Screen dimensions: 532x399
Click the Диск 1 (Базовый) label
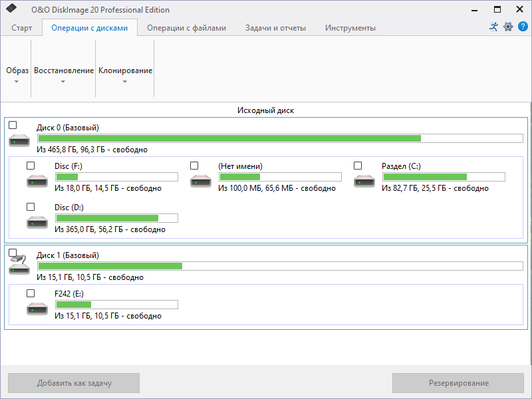coord(68,255)
